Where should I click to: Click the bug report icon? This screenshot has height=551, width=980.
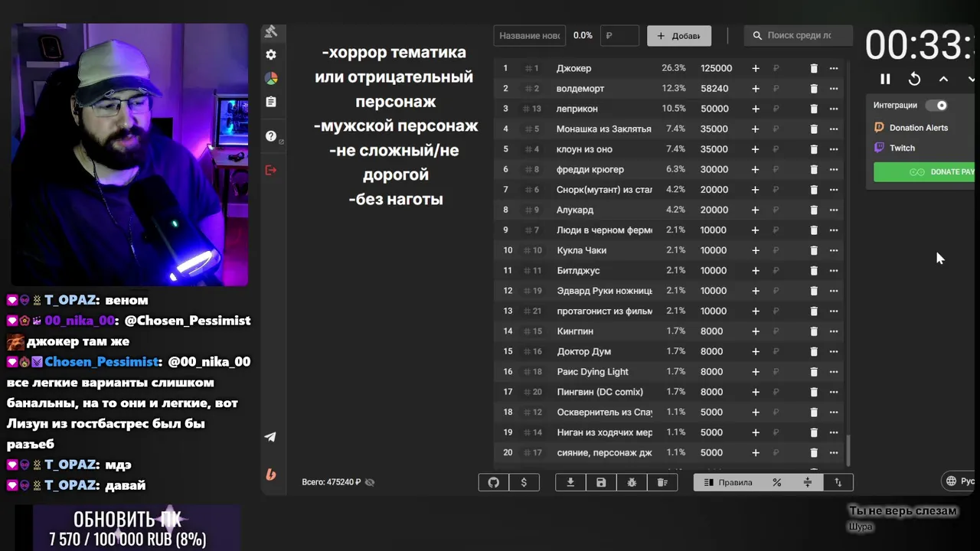point(632,482)
